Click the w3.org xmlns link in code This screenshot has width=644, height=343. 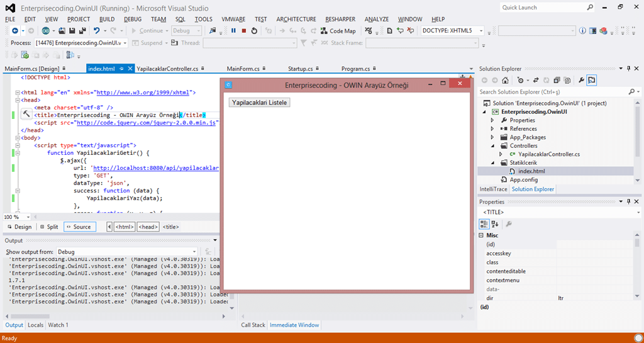click(x=143, y=93)
